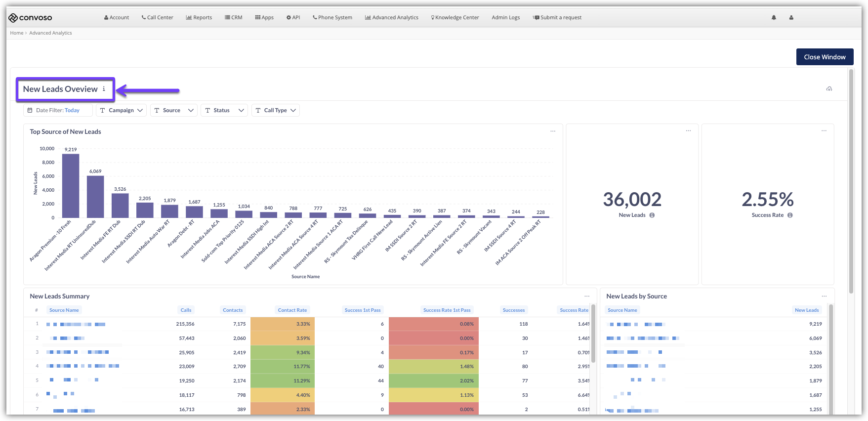
Task: Click info icon beside New Leads Overview
Action: 104,89
